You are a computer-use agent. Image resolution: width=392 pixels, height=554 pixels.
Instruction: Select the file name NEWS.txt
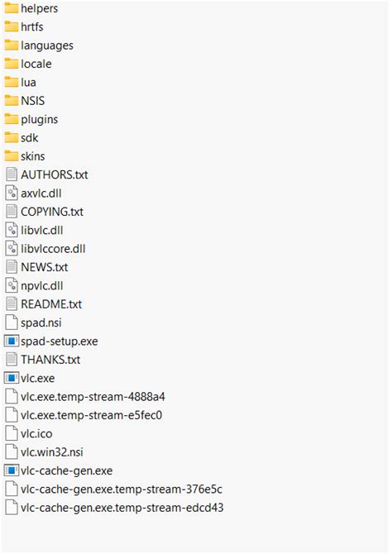coord(44,267)
